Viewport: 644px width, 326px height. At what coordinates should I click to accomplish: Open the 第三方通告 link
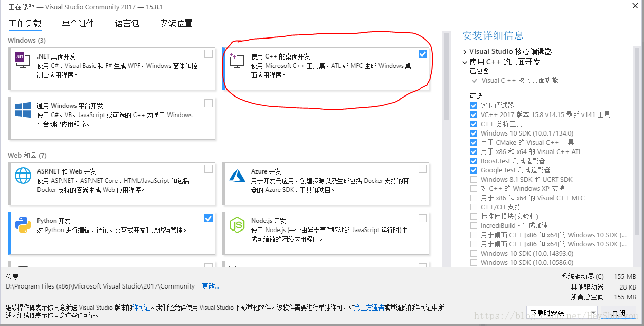pos(369,308)
